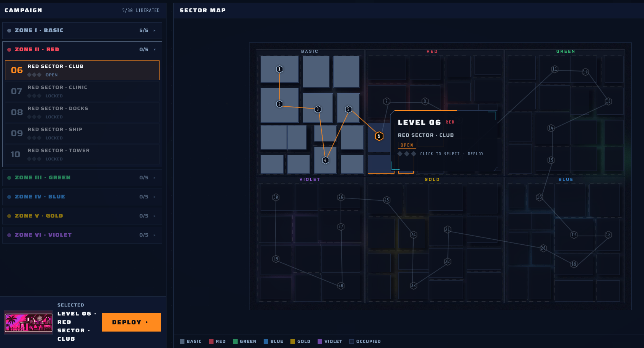Select locked level 08 Red Sector Docks

tap(82, 112)
